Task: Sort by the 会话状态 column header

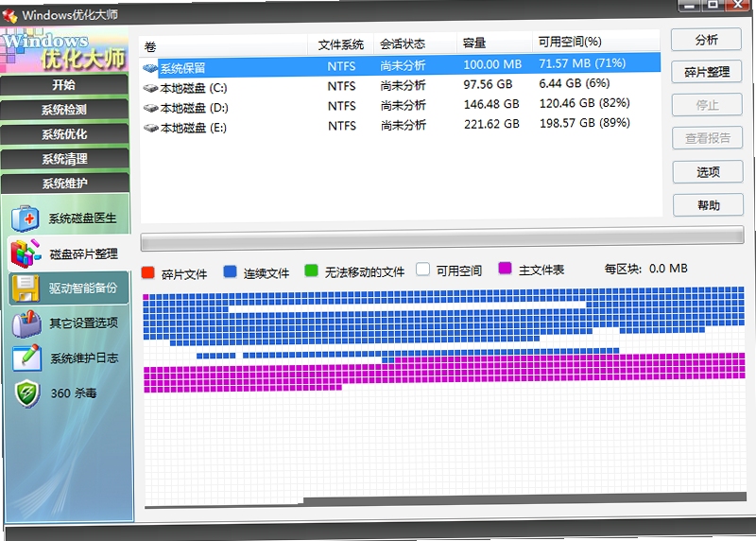Action: coord(415,44)
